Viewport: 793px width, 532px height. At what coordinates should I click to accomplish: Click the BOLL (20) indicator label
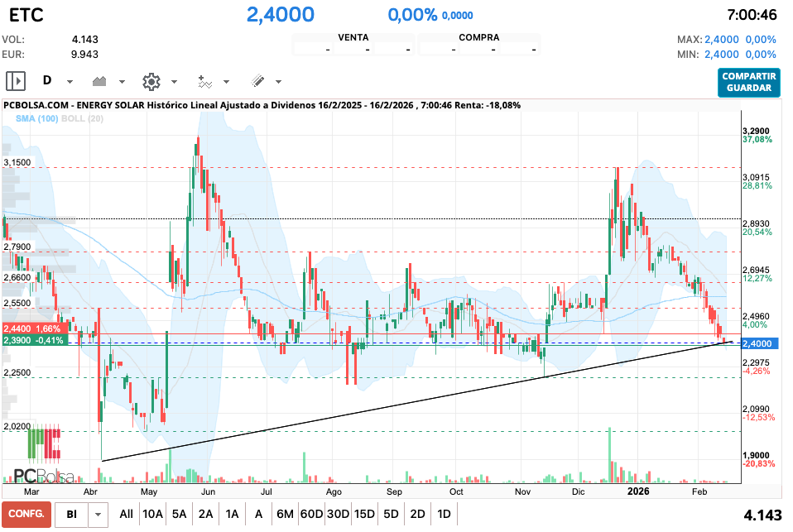(x=83, y=119)
